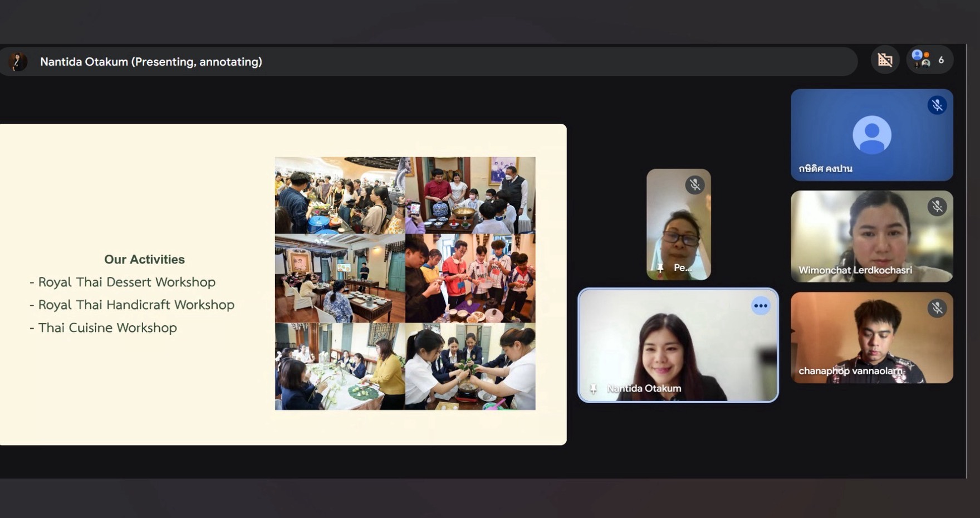Toggle the pin icon on Pe... tile
980x518 pixels.
pos(660,268)
